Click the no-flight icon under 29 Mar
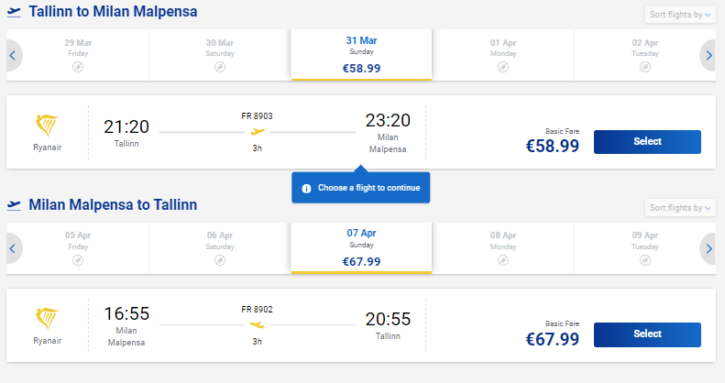 coord(78,67)
